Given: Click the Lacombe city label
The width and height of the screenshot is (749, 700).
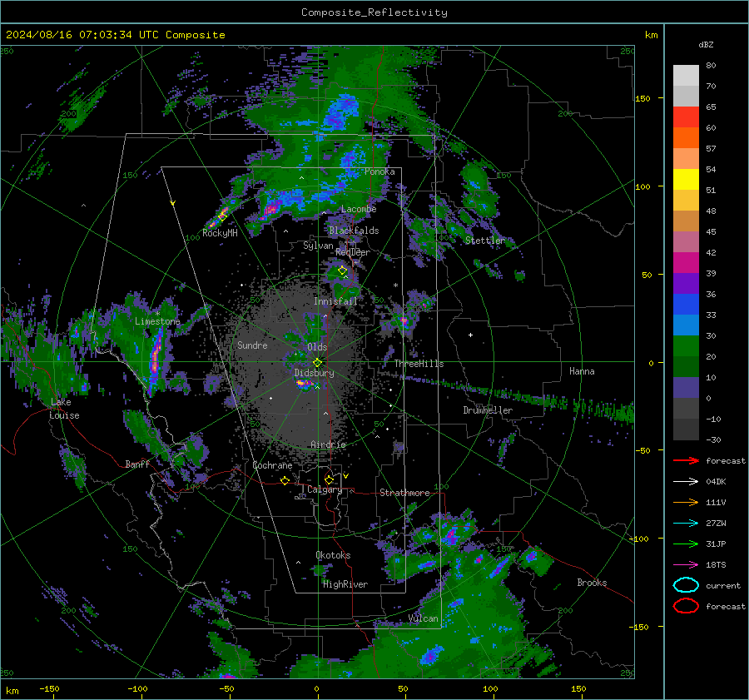Looking at the screenshot, I should click(359, 209).
